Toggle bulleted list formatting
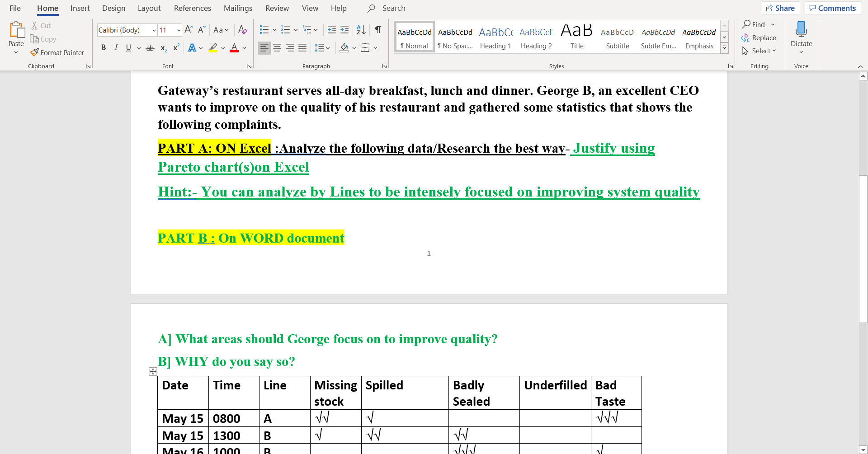 [264, 29]
